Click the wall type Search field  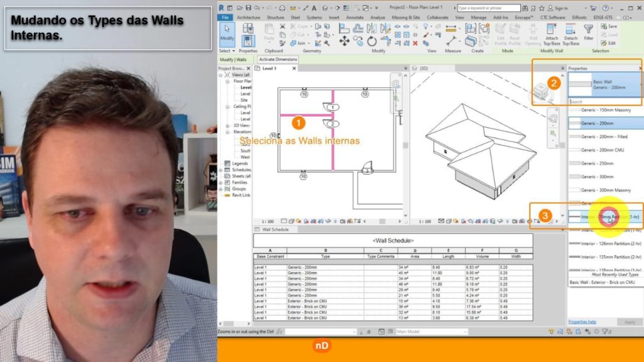coord(605,101)
